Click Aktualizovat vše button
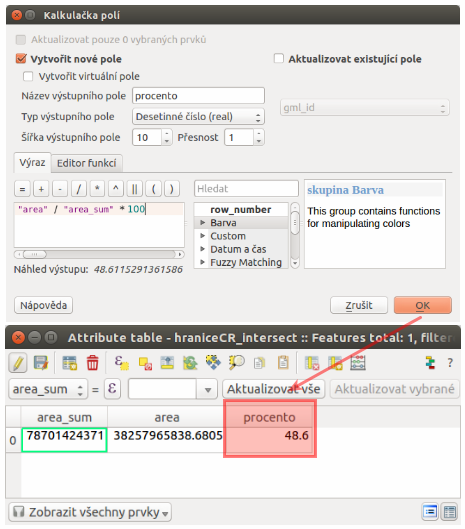 pyautogui.click(x=273, y=389)
